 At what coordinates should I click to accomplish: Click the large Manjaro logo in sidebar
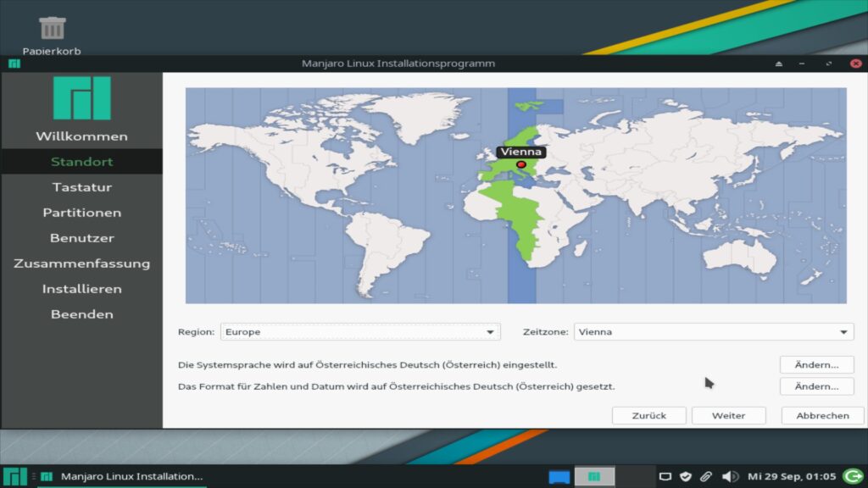pyautogui.click(x=82, y=98)
